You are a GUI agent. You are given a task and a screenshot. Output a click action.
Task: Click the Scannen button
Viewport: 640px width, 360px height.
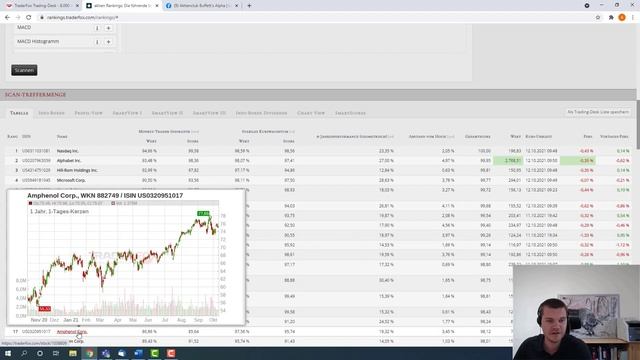[x=24, y=70]
